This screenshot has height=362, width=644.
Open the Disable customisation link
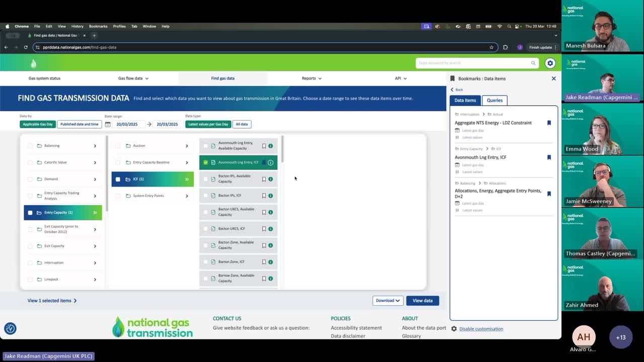pyautogui.click(x=481, y=329)
